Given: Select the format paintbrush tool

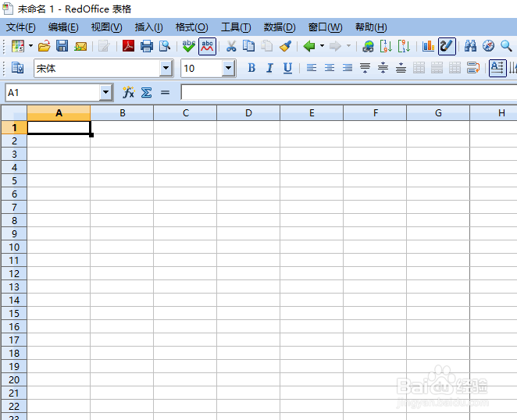Looking at the screenshot, I should click(x=285, y=46).
